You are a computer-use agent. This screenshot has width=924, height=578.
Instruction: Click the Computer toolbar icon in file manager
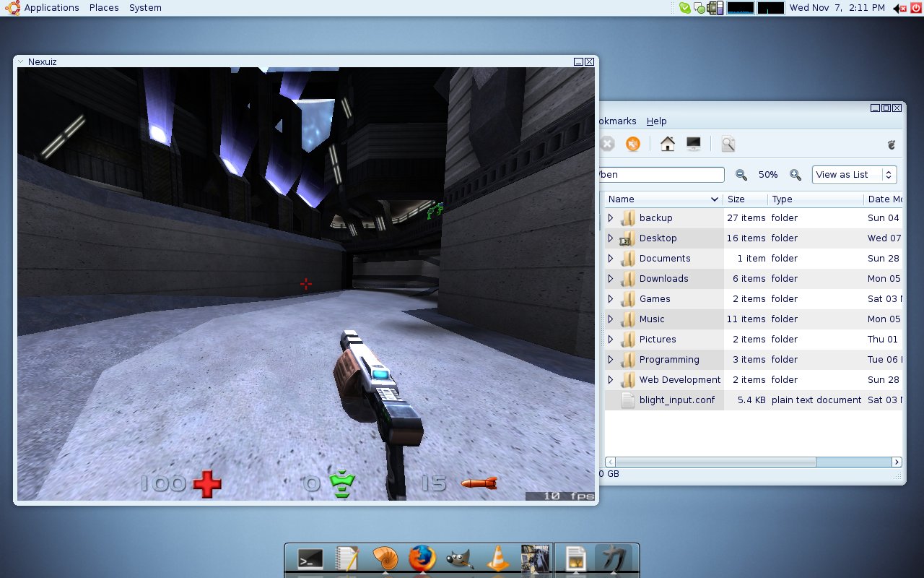(694, 144)
